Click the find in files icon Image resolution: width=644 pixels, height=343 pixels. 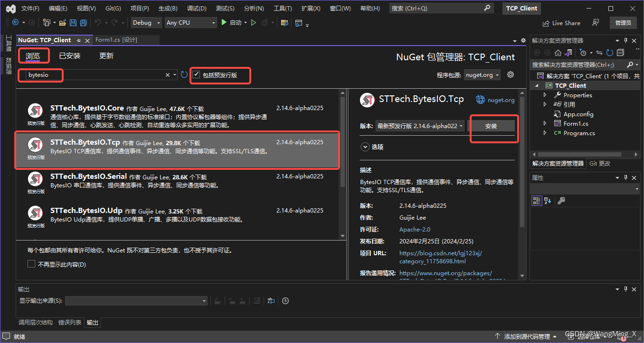pyautogui.click(x=284, y=22)
